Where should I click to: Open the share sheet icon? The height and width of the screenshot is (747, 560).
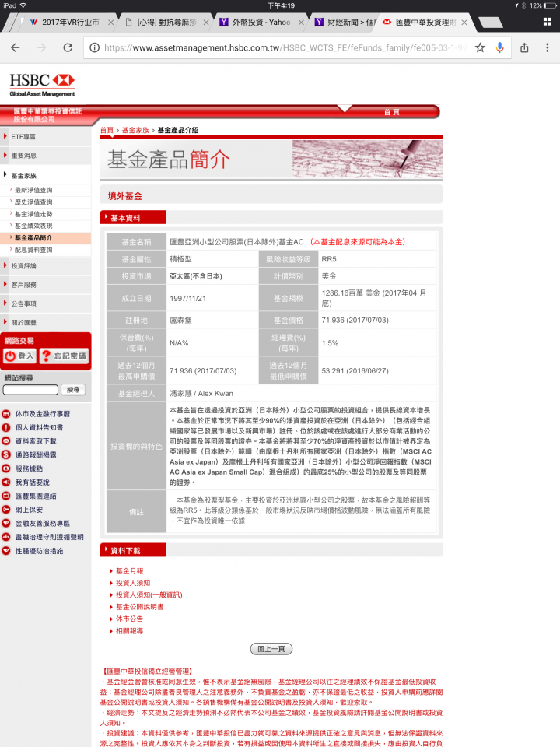(524, 47)
